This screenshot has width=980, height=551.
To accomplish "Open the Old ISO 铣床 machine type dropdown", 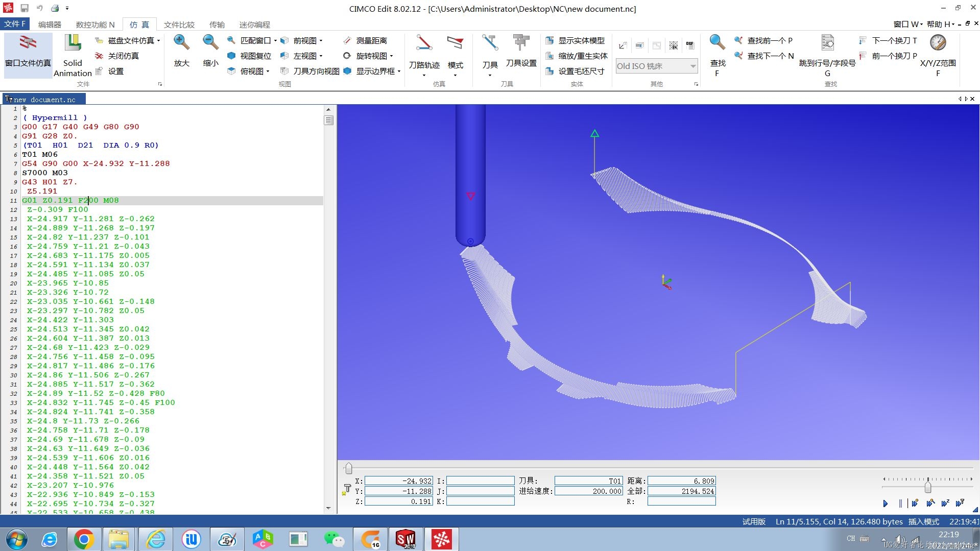I will [x=657, y=66].
